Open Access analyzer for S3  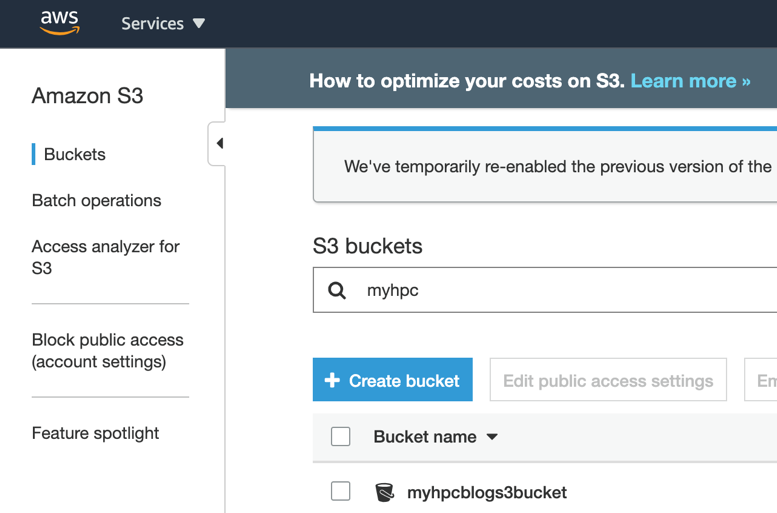(x=105, y=257)
